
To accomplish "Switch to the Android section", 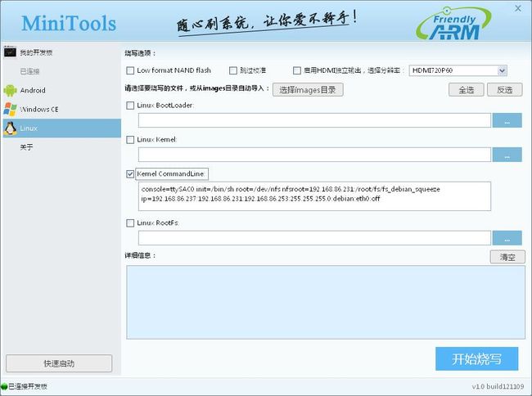I will (x=61, y=91).
